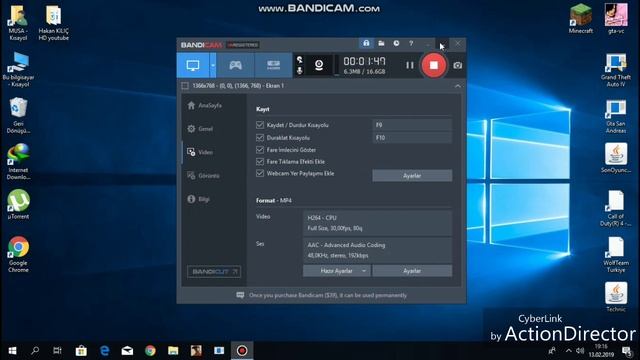The height and width of the screenshot is (360, 640).
Task: Switch to HDMI device recording mode
Action: click(x=273, y=65)
